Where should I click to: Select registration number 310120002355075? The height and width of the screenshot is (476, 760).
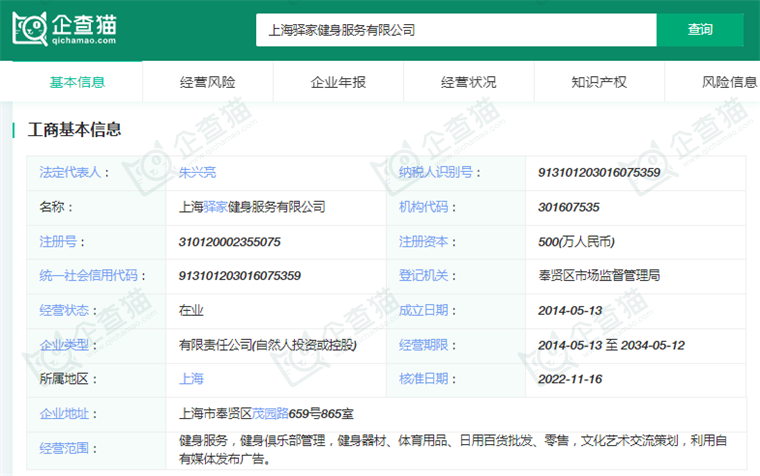point(230,242)
